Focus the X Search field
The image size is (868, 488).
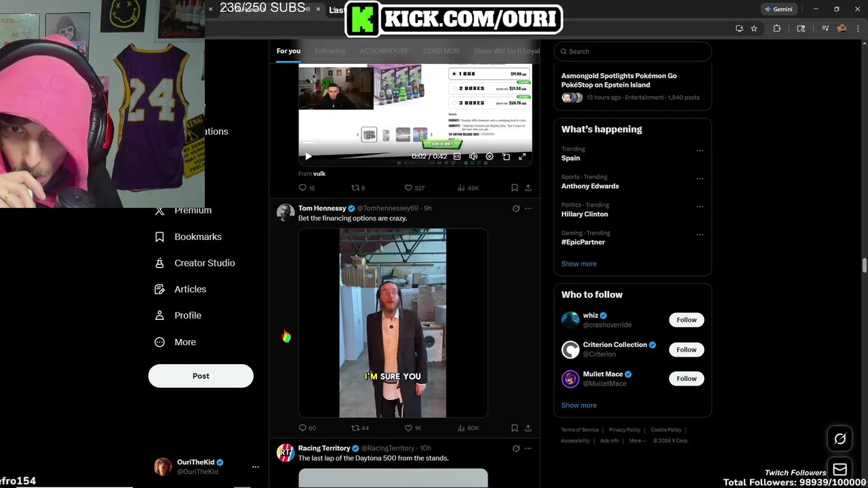(633, 52)
